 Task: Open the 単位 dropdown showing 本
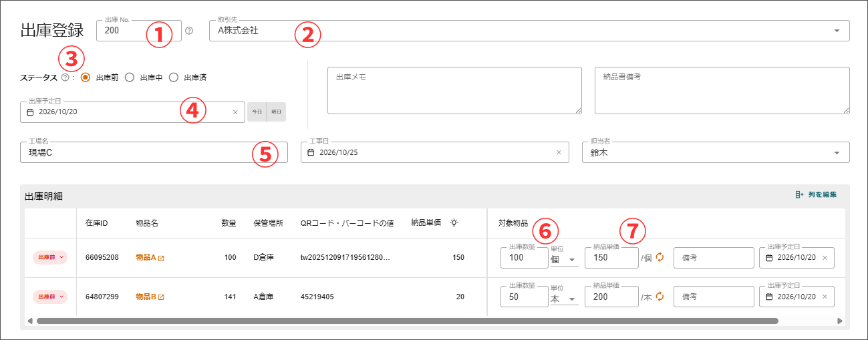[x=564, y=299]
